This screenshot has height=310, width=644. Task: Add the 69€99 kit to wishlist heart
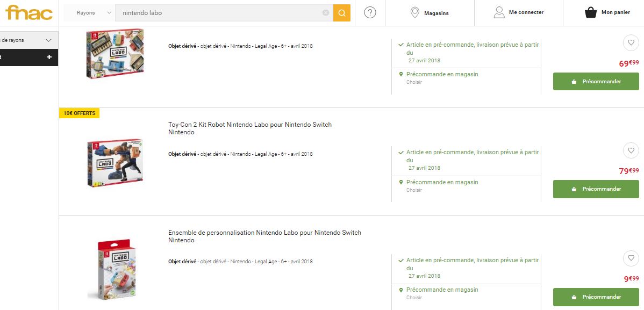point(631,42)
